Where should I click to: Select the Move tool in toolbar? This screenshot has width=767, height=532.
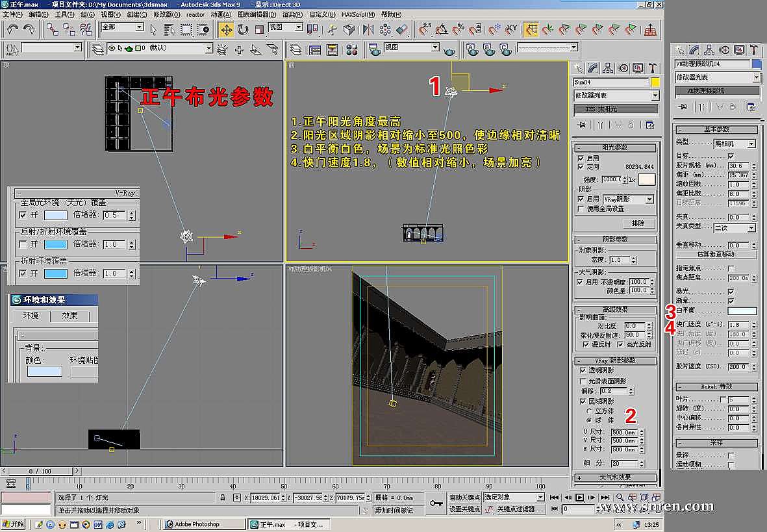[x=226, y=29]
